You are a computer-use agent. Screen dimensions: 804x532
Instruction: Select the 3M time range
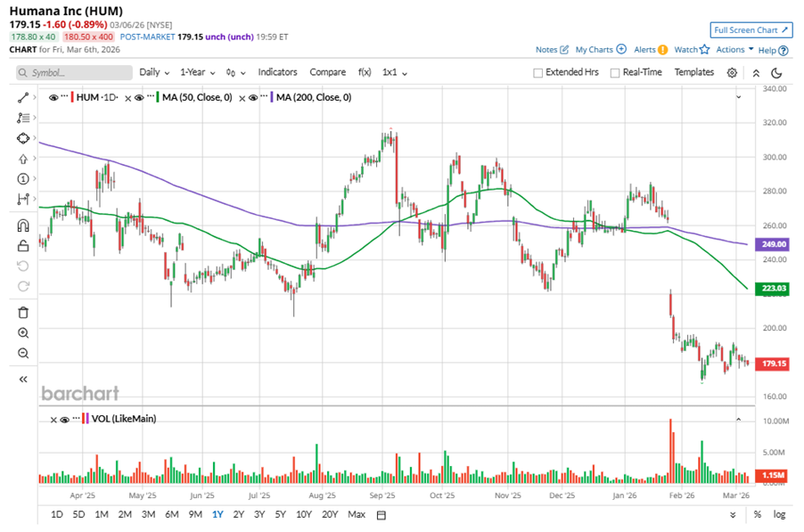[x=148, y=514]
